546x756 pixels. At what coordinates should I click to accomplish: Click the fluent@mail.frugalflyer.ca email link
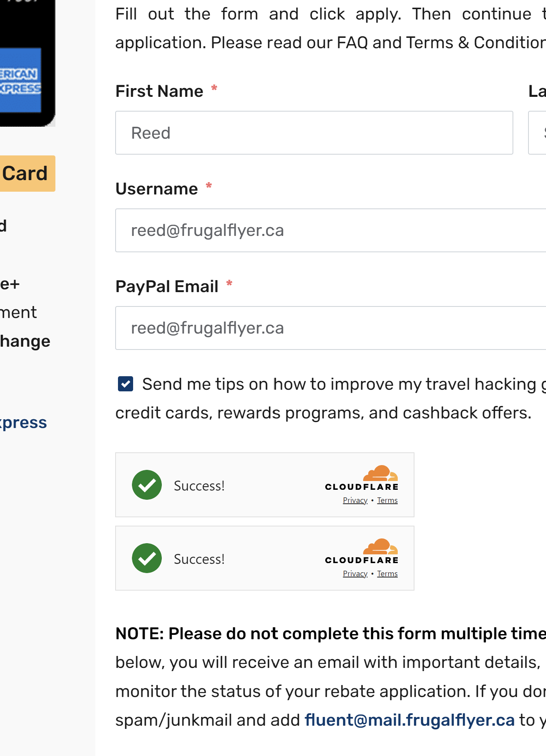409,720
